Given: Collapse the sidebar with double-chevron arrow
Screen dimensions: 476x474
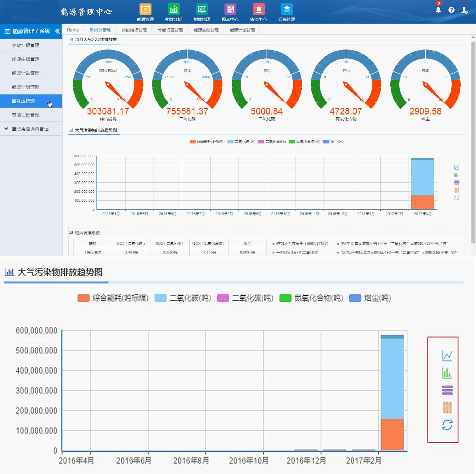Looking at the screenshot, I should pos(58,31).
